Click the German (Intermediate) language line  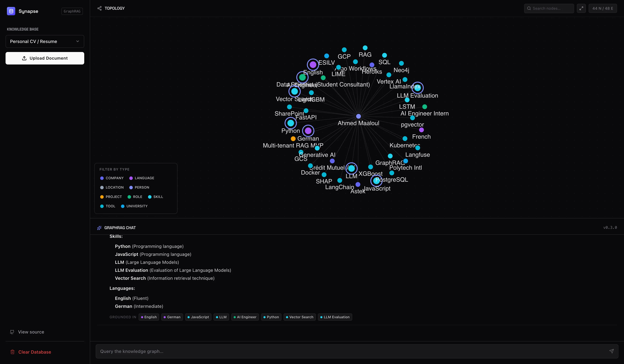[139, 306]
